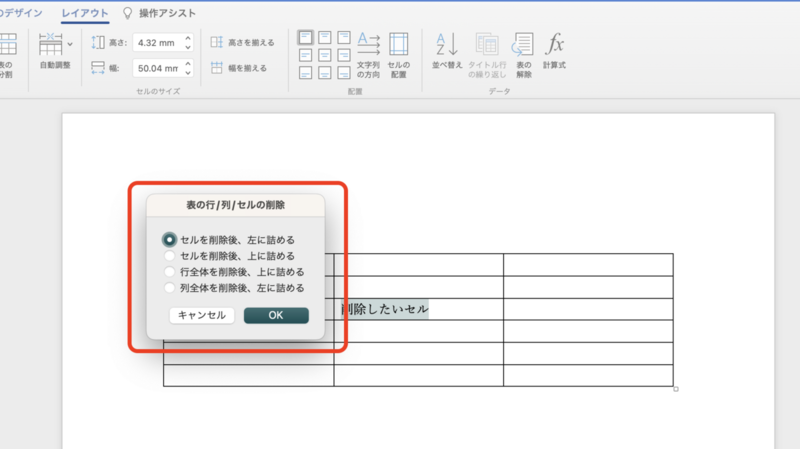Align cell text bottom left
Screen dimensions: 800x449
tap(305, 73)
